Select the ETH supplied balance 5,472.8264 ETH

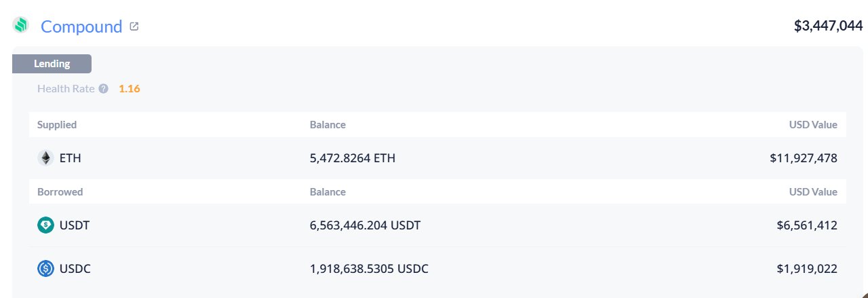pyautogui.click(x=353, y=158)
